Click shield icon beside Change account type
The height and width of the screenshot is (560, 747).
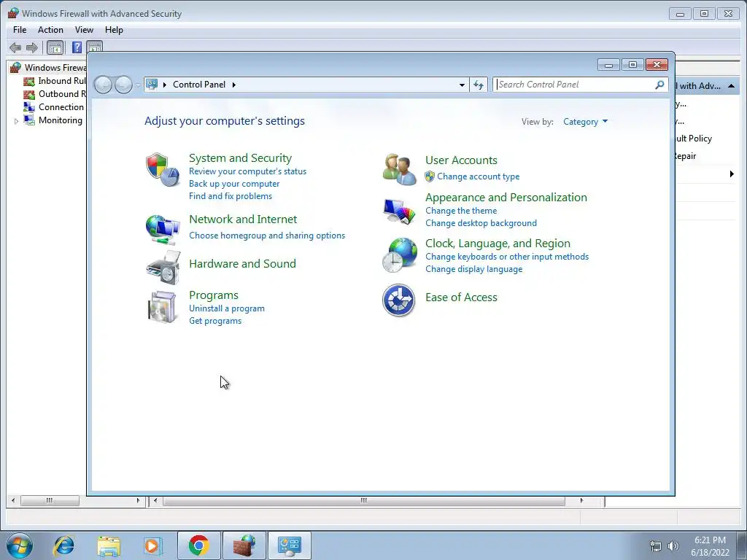tap(430, 176)
